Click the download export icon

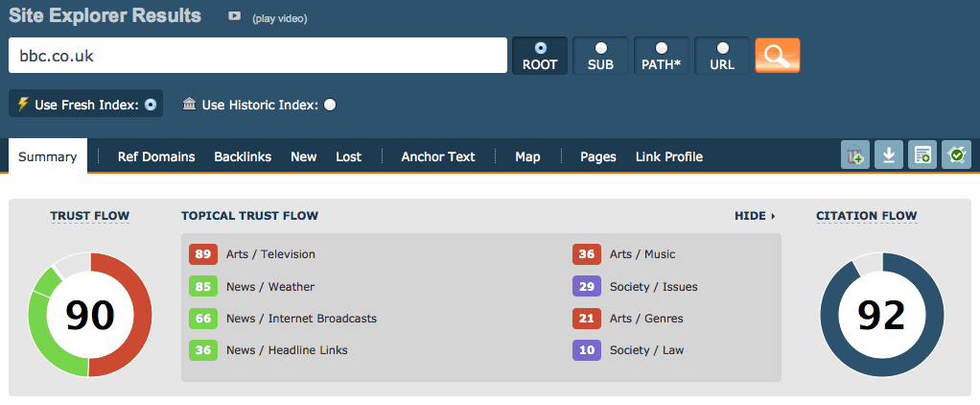[x=888, y=155]
